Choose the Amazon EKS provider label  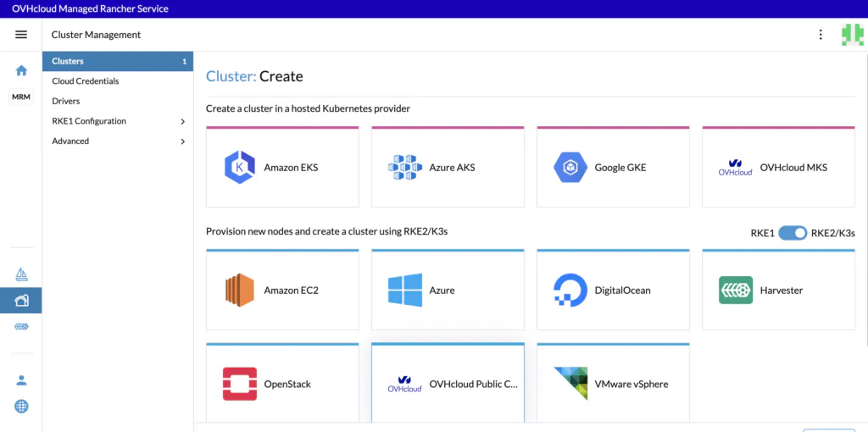292,168
